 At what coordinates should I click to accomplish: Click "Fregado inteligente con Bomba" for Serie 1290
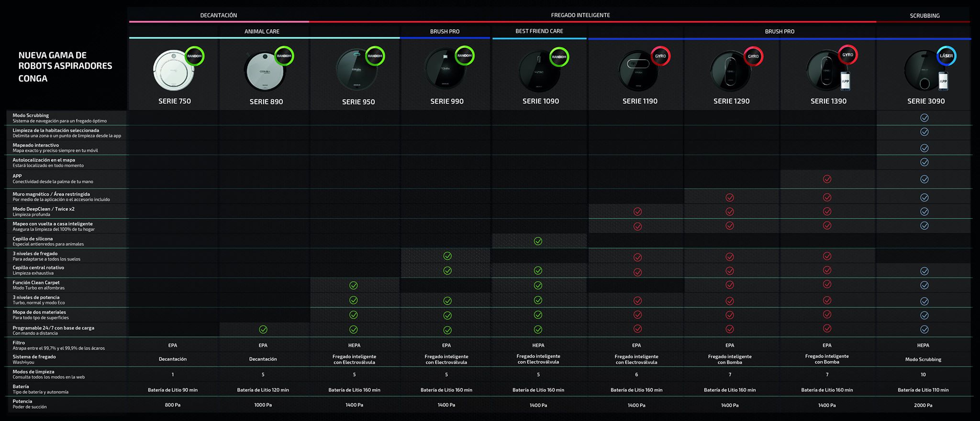(x=730, y=359)
